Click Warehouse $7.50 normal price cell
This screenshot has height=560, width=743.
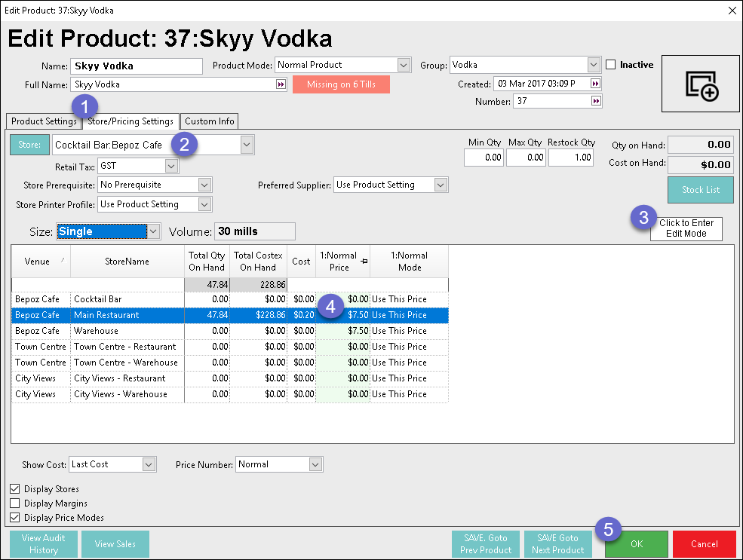click(x=343, y=331)
